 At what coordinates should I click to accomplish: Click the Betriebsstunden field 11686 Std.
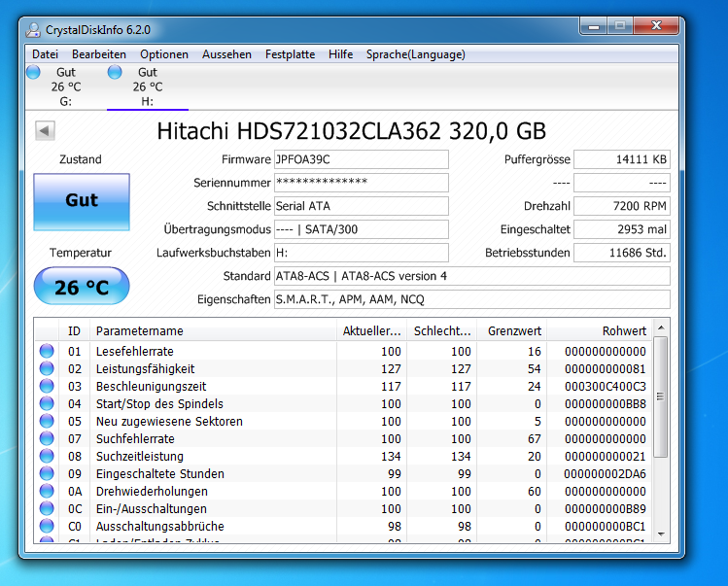(622, 253)
